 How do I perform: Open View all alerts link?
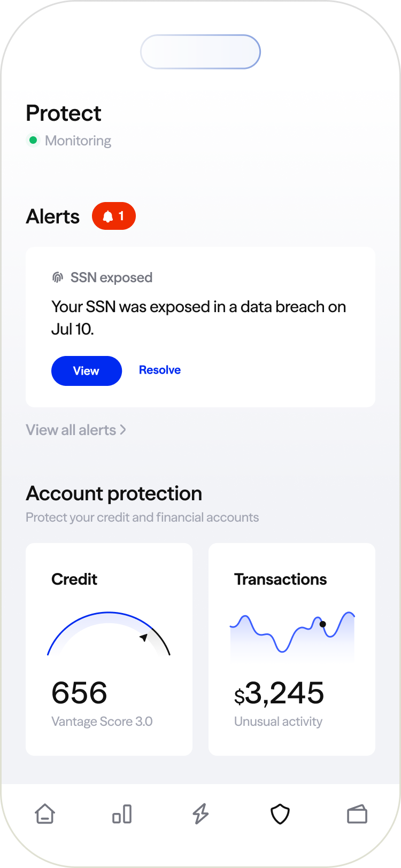[x=71, y=430]
